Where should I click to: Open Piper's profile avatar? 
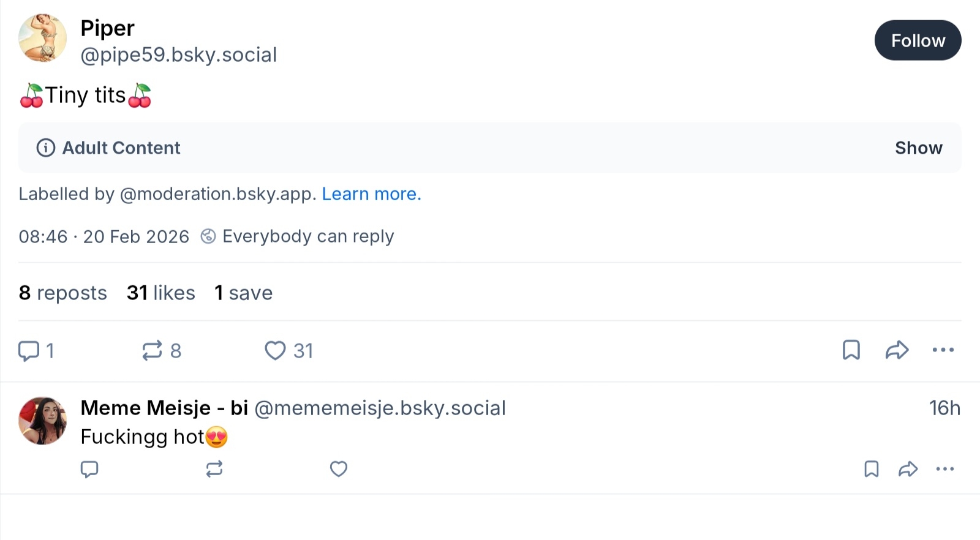tap(43, 39)
